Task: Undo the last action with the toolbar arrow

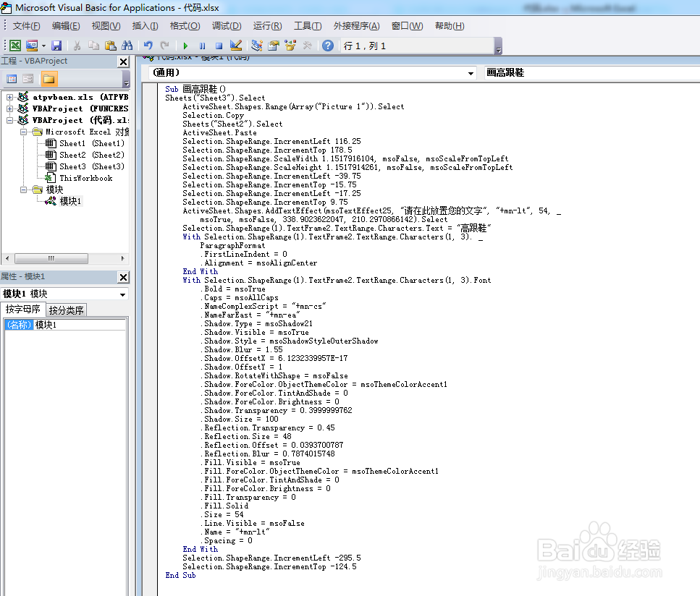Action: [148, 46]
